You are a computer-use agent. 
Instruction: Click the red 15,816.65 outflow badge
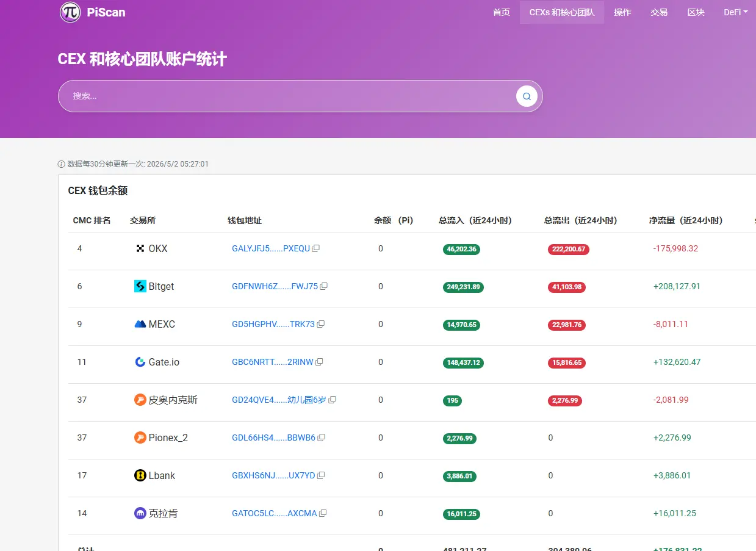pyautogui.click(x=567, y=362)
